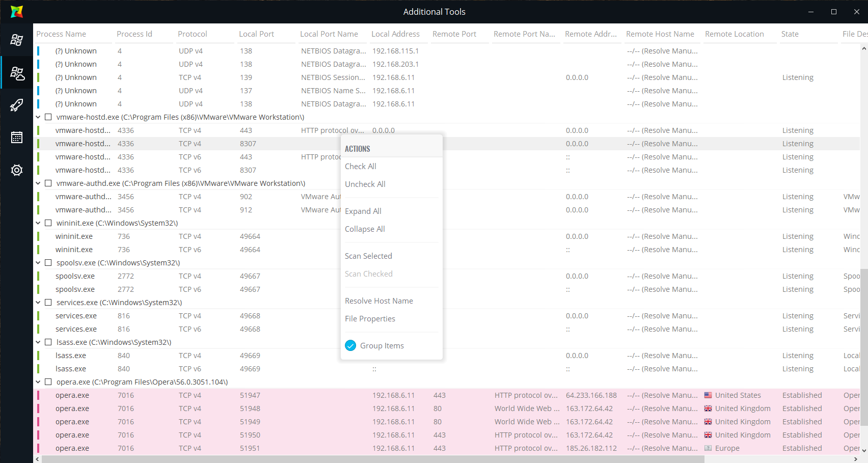Click the scroll-up arrow of vertical scrollbar
The image size is (868, 463).
pos(864,49)
